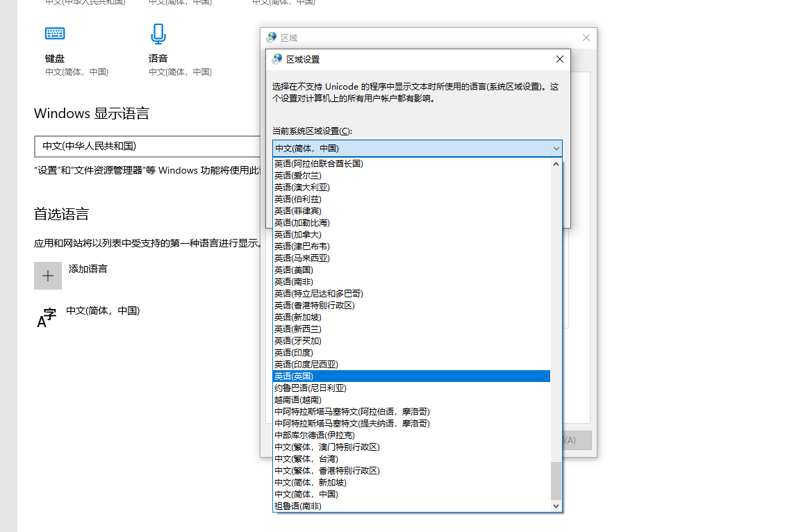Screen dimensions: 785x532
Task: Choose 英语(香港特别行政区) from list
Action: [x=411, y=306]
